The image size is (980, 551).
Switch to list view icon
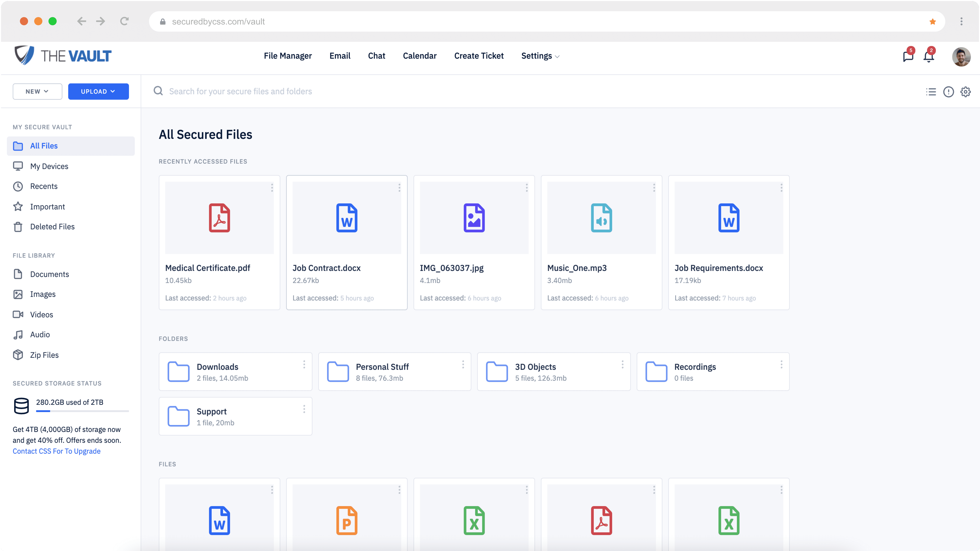click(x=931, y=92)
